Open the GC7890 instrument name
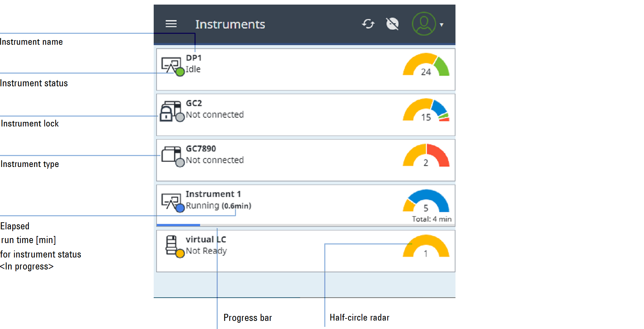The width and height of the screenshot is (644, 329). [201, 149]
